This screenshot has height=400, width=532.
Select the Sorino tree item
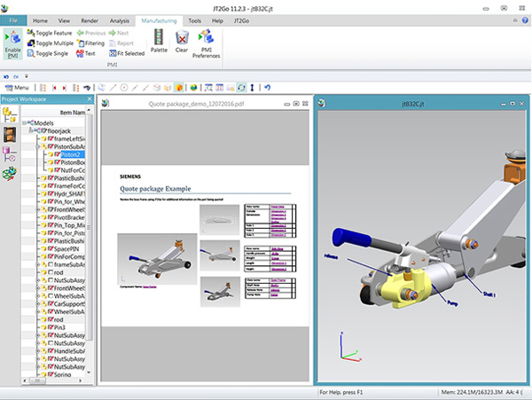(x=62, y=374)
